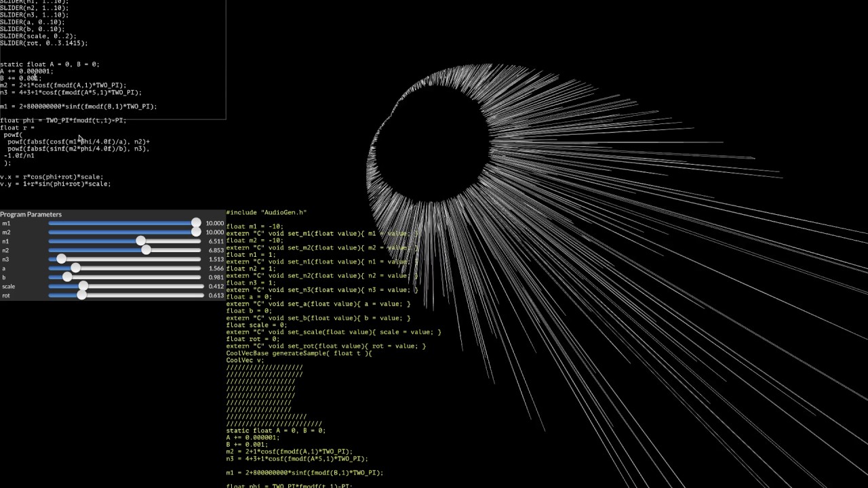Click the slider handle for parameter a
This screenshot has height=488, width=868.
75,268
